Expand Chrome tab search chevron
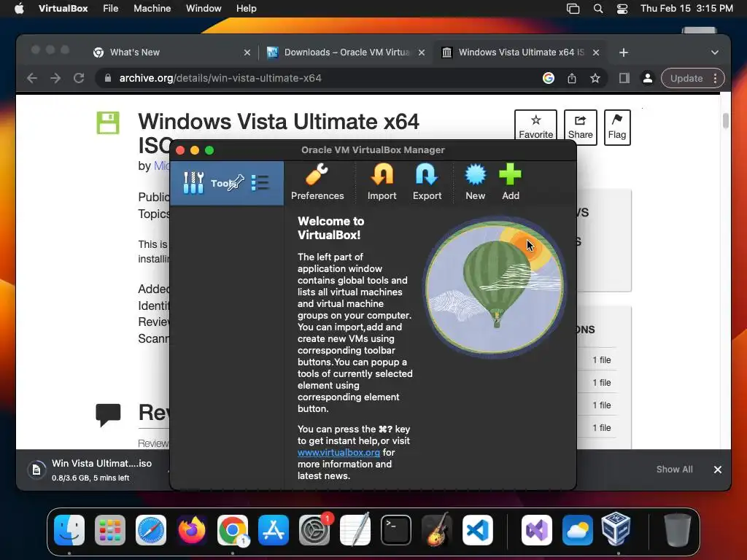The height and width of the screenshot is (560, 747). tap(715, 52)
